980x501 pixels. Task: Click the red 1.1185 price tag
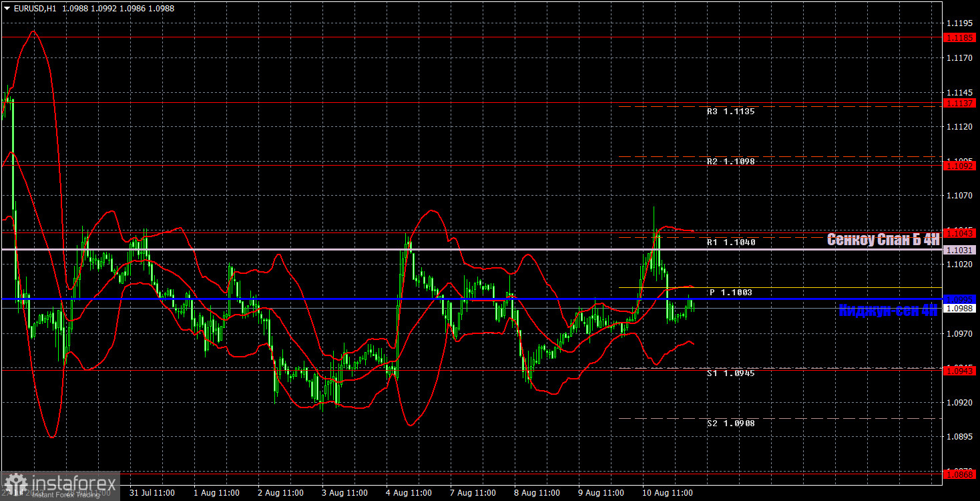[x=960, y=37]
